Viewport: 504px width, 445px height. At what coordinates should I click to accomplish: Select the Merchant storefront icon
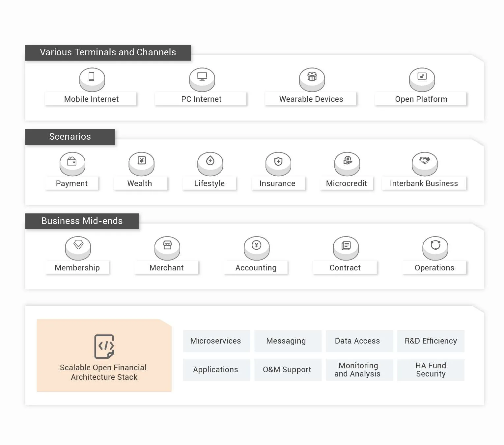click(x=167, y=246)
